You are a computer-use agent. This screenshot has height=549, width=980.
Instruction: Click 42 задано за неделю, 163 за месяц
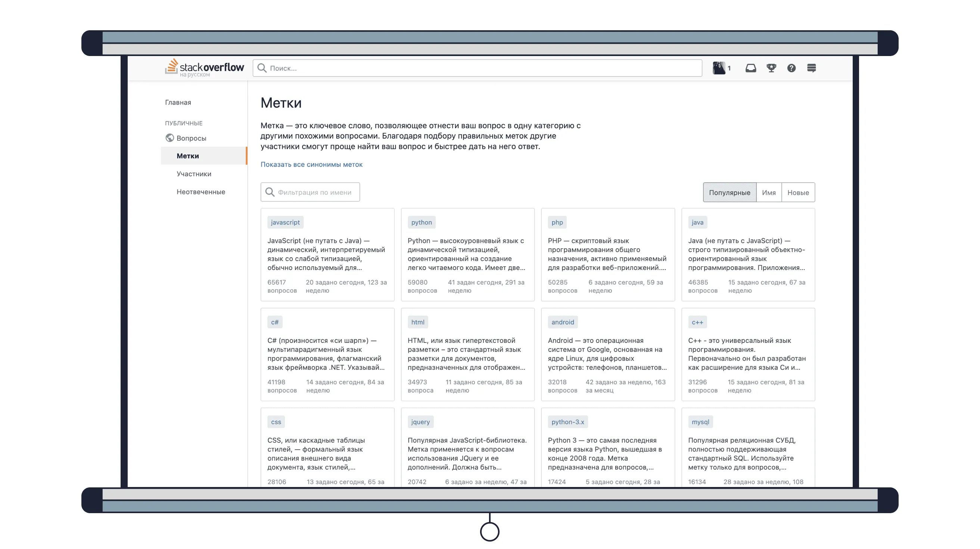[625, 386]
